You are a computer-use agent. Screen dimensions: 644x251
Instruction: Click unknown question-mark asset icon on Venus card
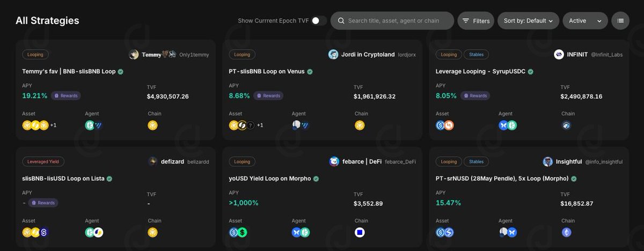click(251, 125)
